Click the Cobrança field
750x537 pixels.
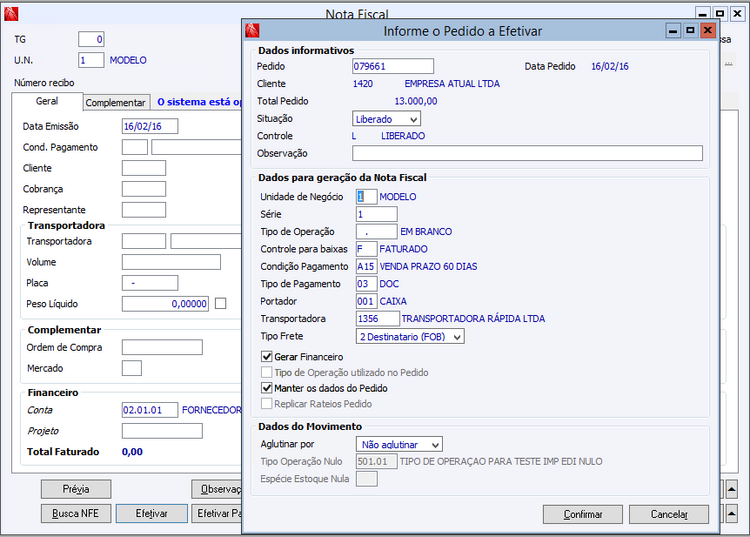click(x=144, y=189)
